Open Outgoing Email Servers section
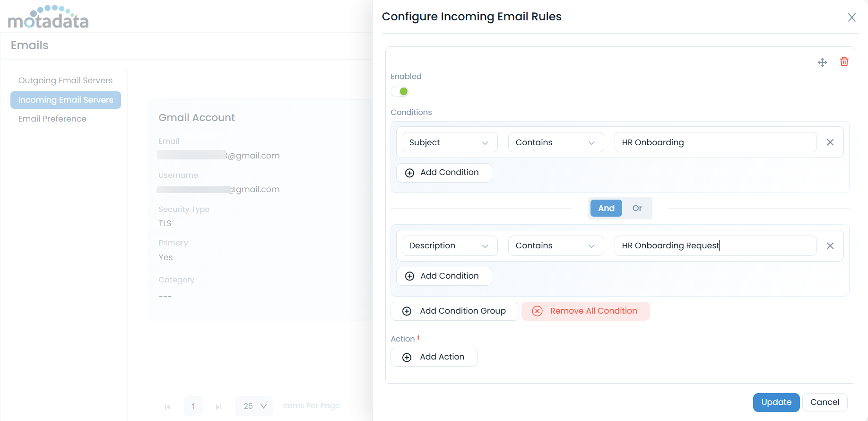 [x=65, y=80]
